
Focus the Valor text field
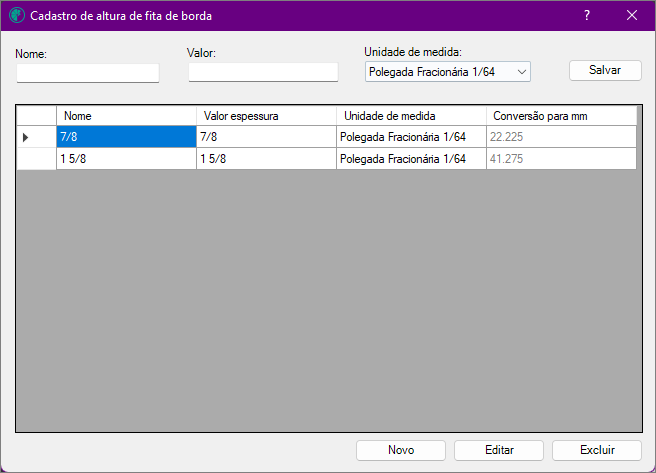point(263,72)
